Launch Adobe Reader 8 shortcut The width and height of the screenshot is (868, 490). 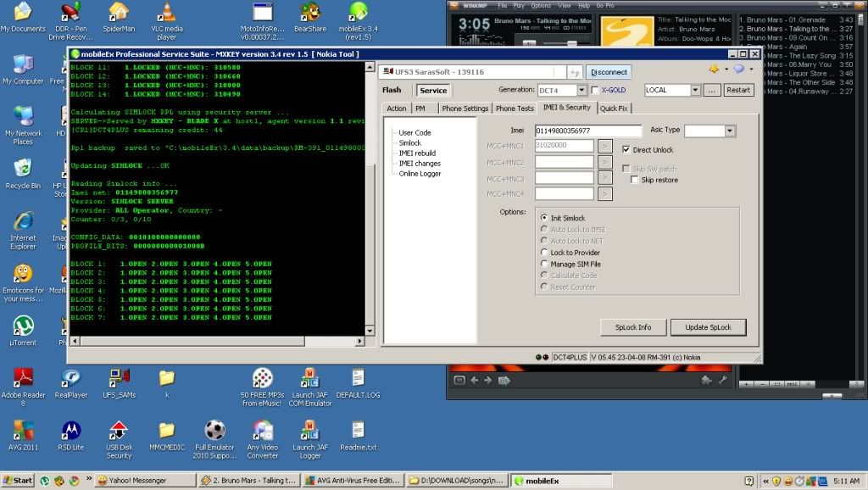(23, 387)
